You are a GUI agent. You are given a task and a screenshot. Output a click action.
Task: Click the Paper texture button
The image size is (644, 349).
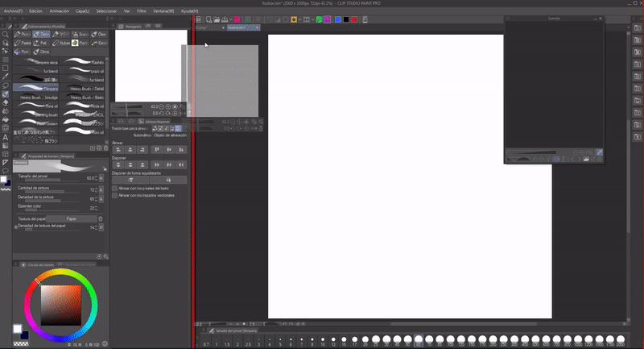coord(72,218)
